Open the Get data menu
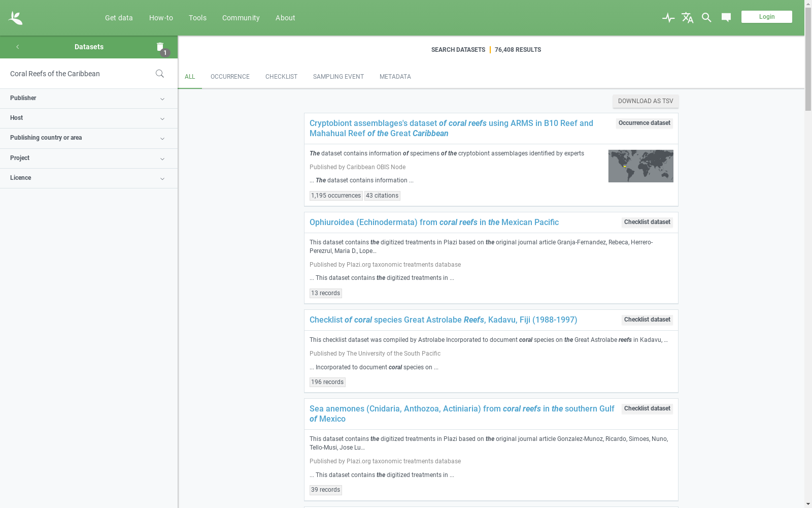Image resolution: width=812 pixels, height=508 pixels. 119,18
